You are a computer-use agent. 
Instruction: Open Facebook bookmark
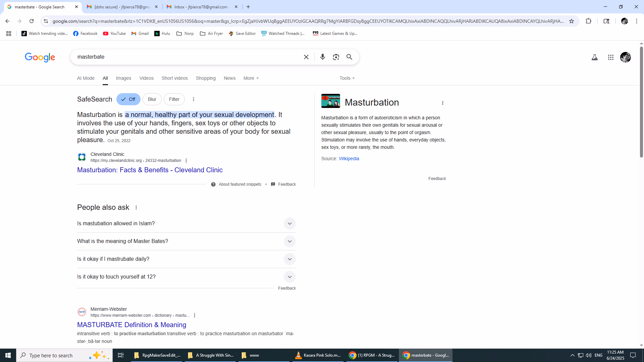coord(85,34)
